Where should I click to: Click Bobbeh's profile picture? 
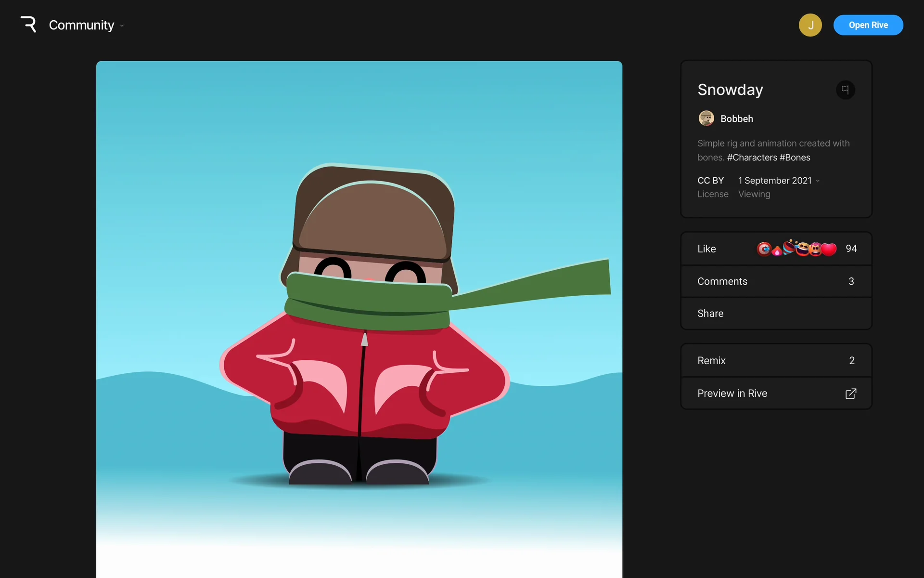pos(706,118)
